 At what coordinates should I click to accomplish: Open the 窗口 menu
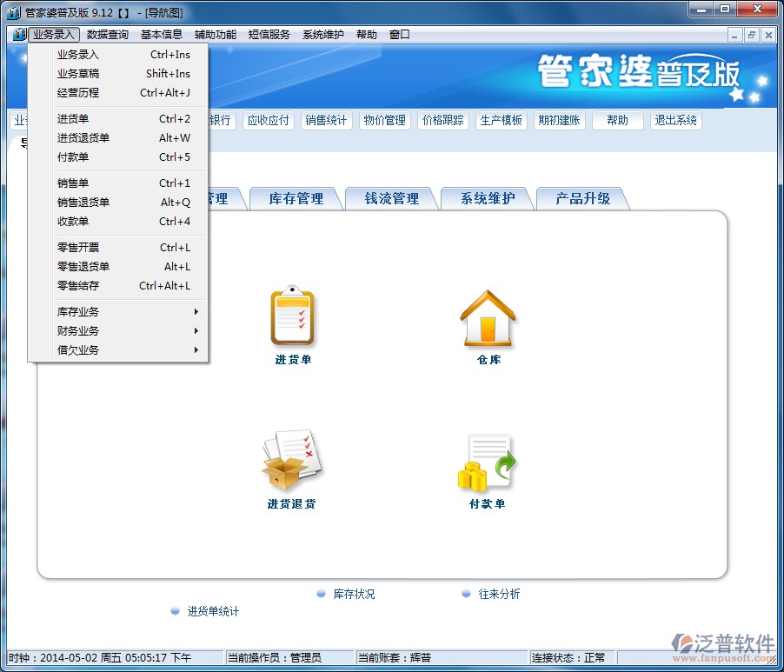click(x=400, y=35)
